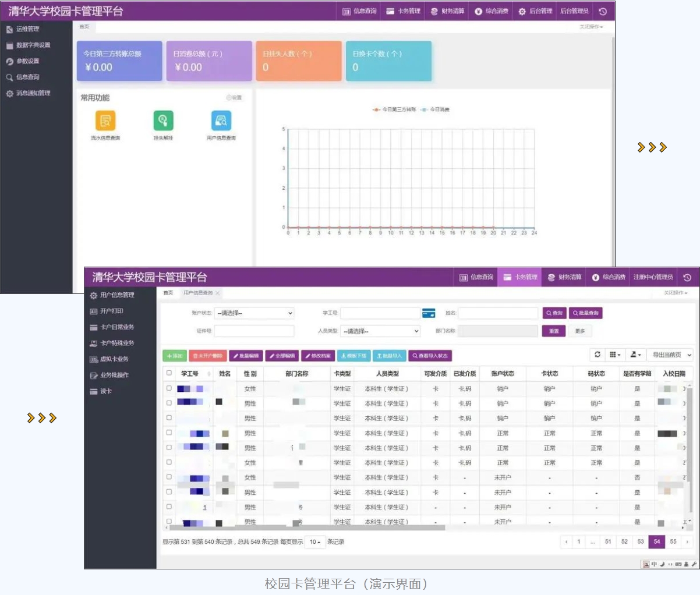
Task: Open the 导出当前页 export dropdown
Action: coord(670,355)
